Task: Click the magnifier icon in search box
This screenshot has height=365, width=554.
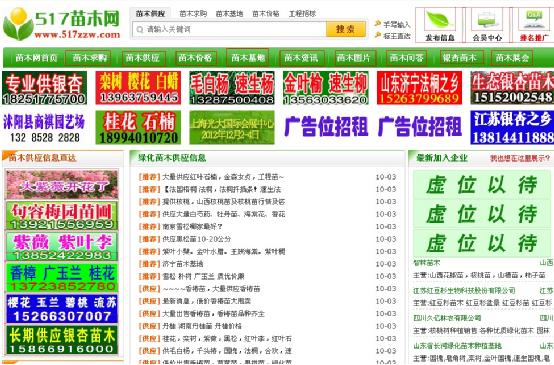Action: pyautogui.click(x=140, y=29)
